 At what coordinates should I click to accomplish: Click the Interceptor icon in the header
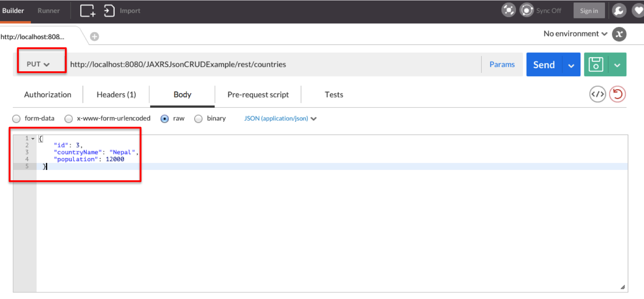click(508, 9)
